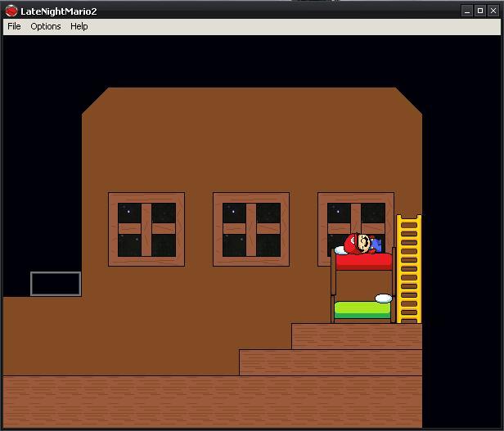Click the gray-bordered black box at left
Screen dimensions: 504x431
coord(56,284)
